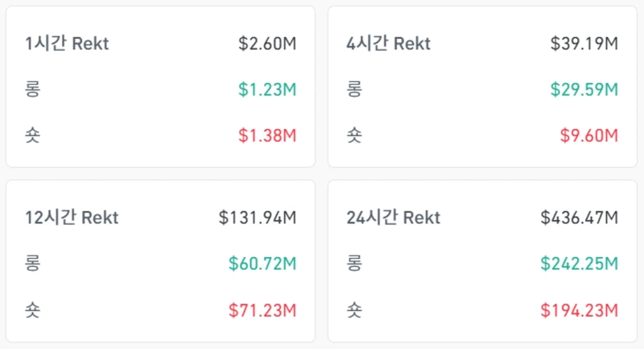Click the 숏 label in 24시간 card
This screenshot has height=349, width=644.
click(x=354, y=310)
